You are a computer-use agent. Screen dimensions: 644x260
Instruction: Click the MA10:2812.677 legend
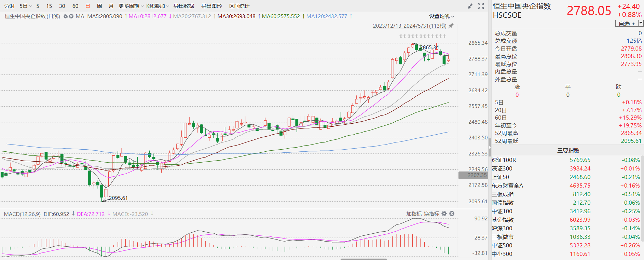148,16
